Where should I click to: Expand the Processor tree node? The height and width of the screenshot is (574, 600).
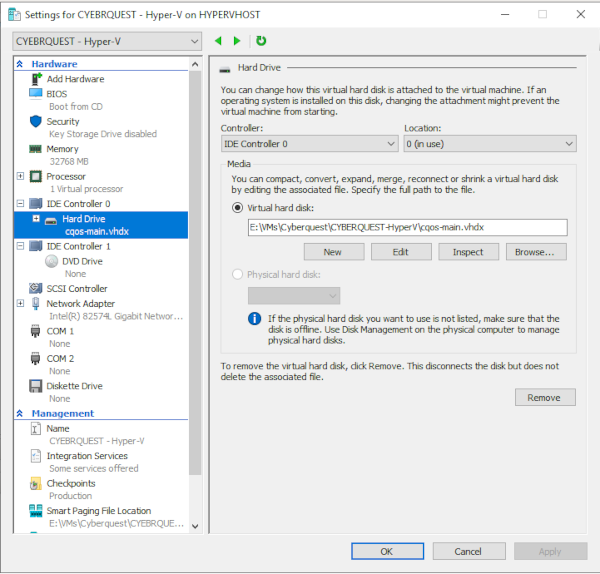(x=21, y=176)
